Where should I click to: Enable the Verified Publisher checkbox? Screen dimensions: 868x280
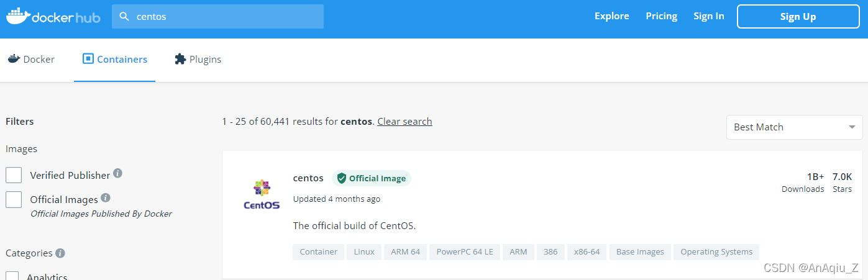14,175
